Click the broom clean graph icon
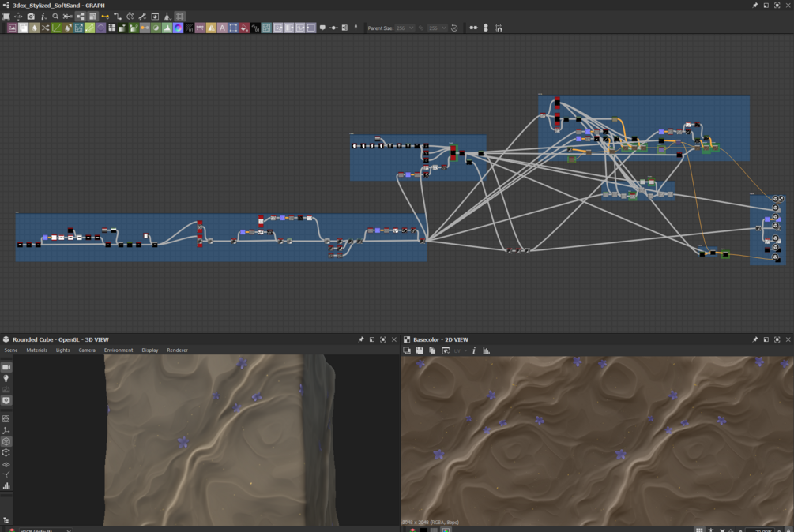Viewport: 794px width, 532px height. coord(167,17)
